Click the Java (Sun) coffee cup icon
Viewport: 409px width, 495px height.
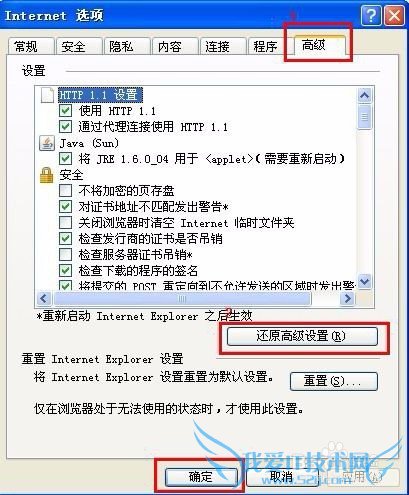[47, 143]
